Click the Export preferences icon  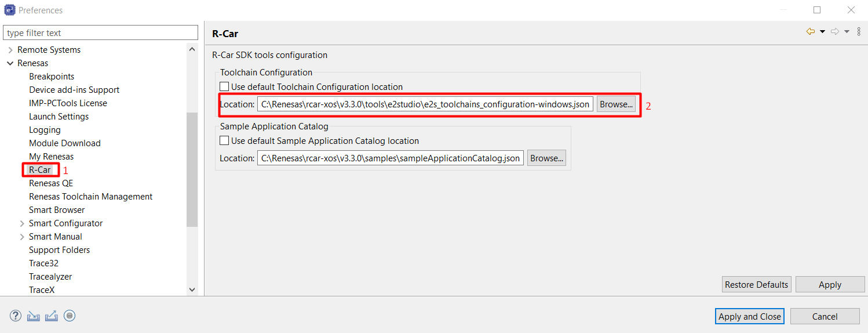click(x=52, y=316)
